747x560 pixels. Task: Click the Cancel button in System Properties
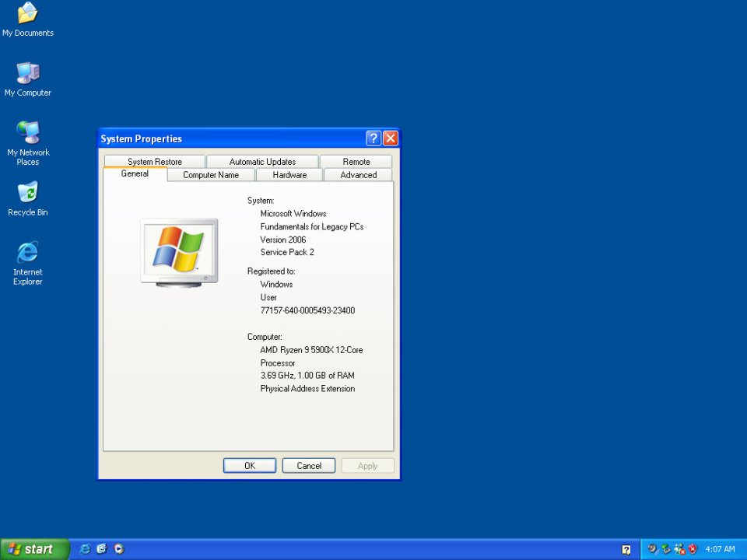pyautogui.click(x=309, y=466)
